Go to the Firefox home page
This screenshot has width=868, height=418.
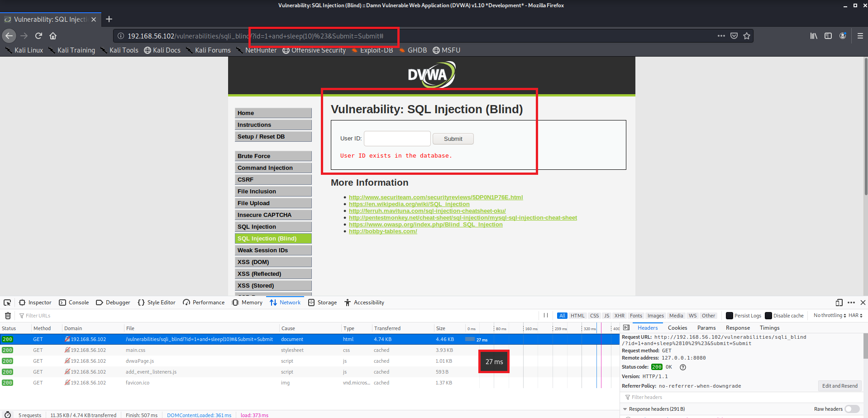[x=53, y=36]
